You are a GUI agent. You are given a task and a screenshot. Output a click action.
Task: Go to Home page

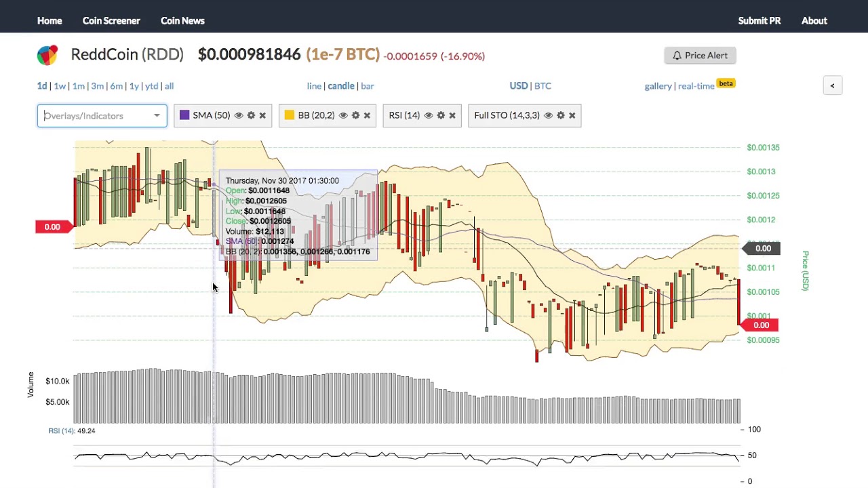pyautogui.click(x=50, y=20)
